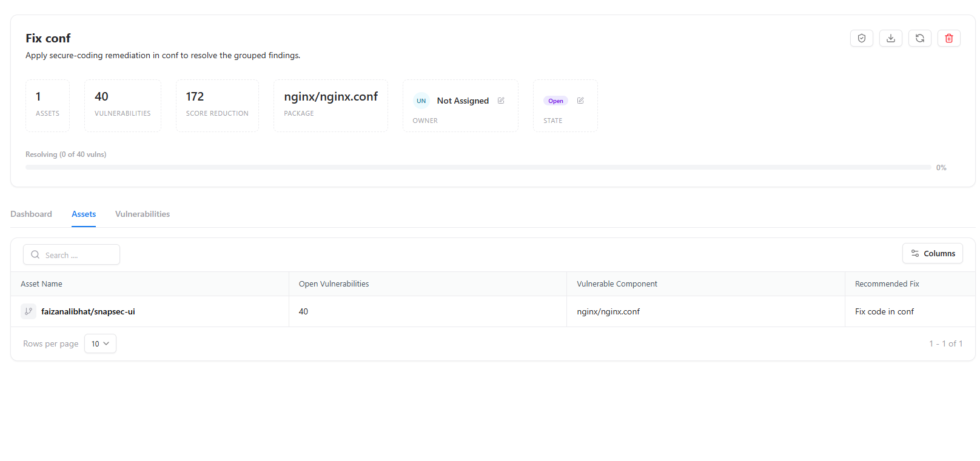
Task: Click the Resolving (0 of 40 vulns) label
Action: [65, 154]
